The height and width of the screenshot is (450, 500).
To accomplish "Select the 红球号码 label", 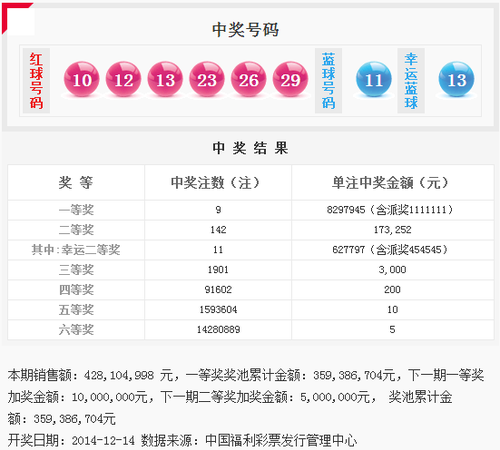I will [36, 81].
